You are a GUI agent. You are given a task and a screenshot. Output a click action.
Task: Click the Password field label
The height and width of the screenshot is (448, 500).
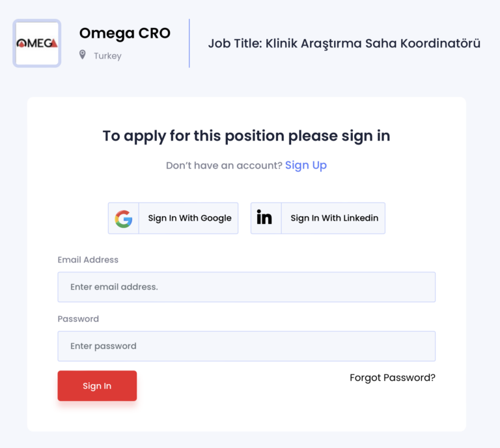(78, 319)
